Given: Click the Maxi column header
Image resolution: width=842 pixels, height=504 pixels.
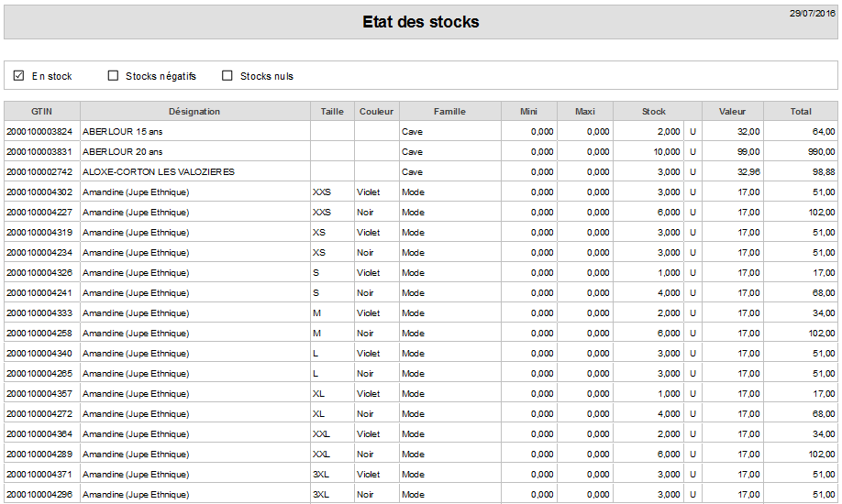Looking at the screenshot, I should (585, 111).
